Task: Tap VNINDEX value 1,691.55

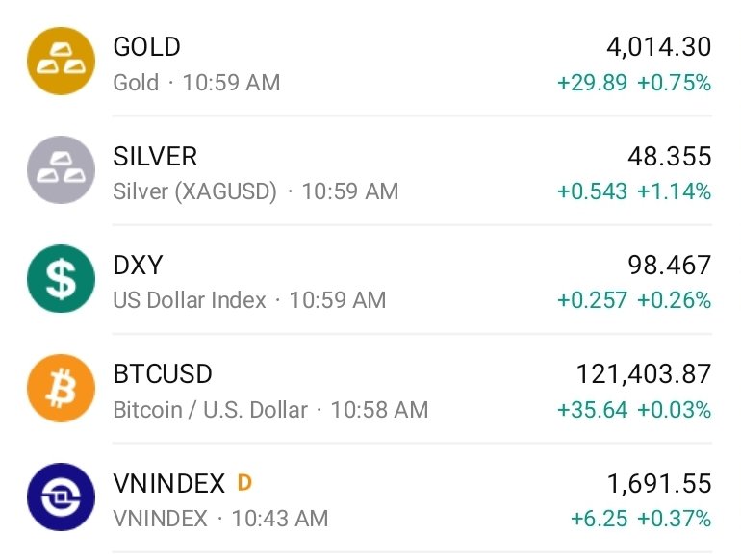Action: tap(659, 482)
